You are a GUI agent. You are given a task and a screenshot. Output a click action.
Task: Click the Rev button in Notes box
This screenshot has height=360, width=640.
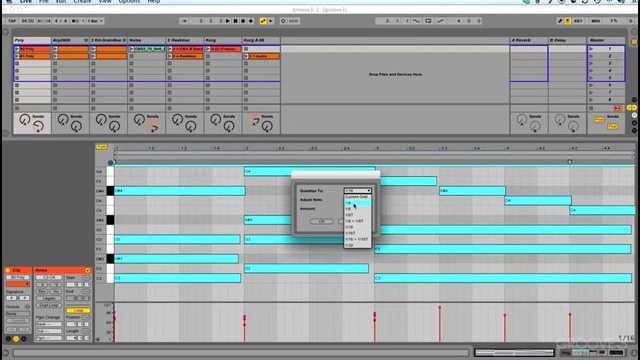tap(42, 291)
